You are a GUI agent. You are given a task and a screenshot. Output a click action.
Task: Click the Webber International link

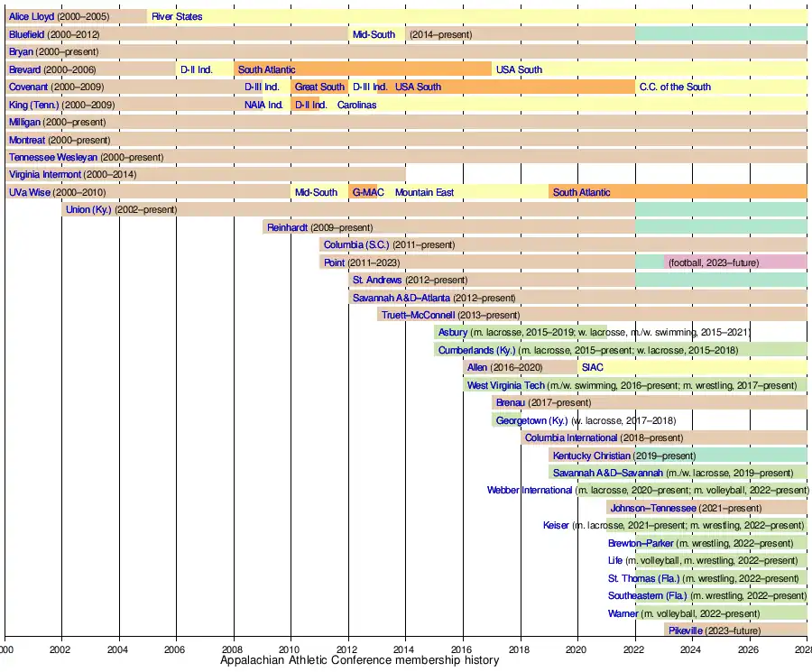tap(529, 490)
